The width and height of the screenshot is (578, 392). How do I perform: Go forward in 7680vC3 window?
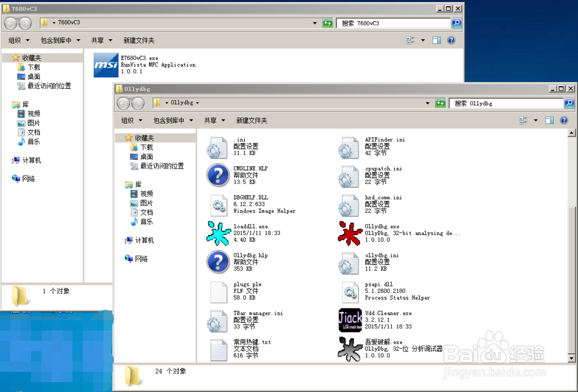(25, 24)
